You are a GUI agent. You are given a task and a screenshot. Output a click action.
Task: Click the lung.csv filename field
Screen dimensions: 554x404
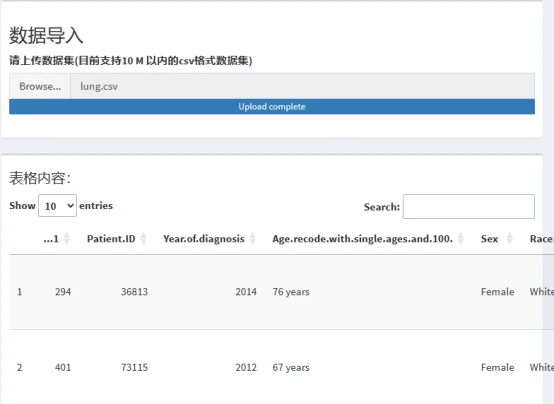pos(302,86)
